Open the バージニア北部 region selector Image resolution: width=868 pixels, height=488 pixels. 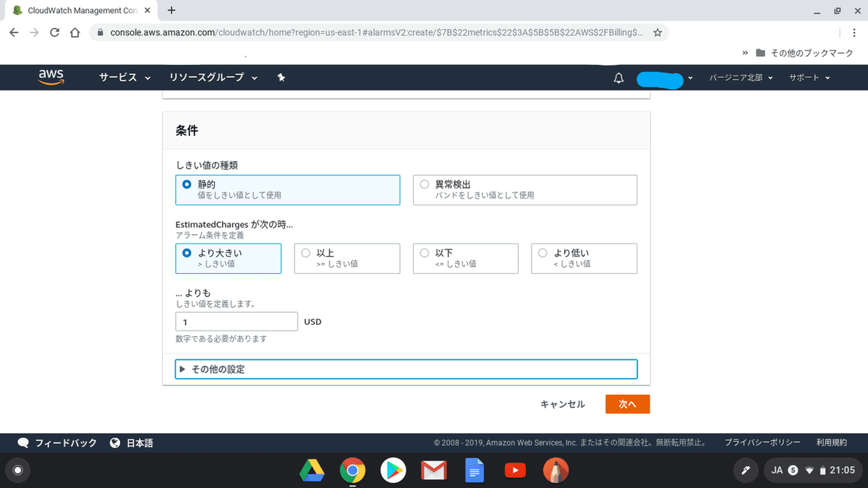(x=738, y=77)
